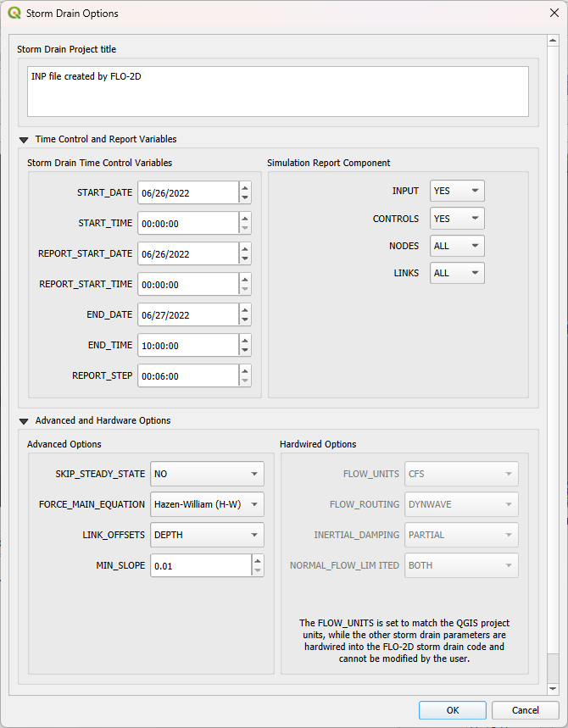Viewport: 568px width, 728px height.
Task: Open SKIP_STEADY_STATE dropdown
Action: coord(207,474)
